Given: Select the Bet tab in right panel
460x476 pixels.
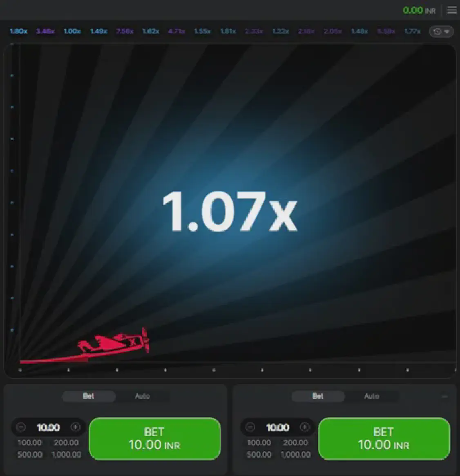Looking at the screenshot, I should [x=318, y=396].
